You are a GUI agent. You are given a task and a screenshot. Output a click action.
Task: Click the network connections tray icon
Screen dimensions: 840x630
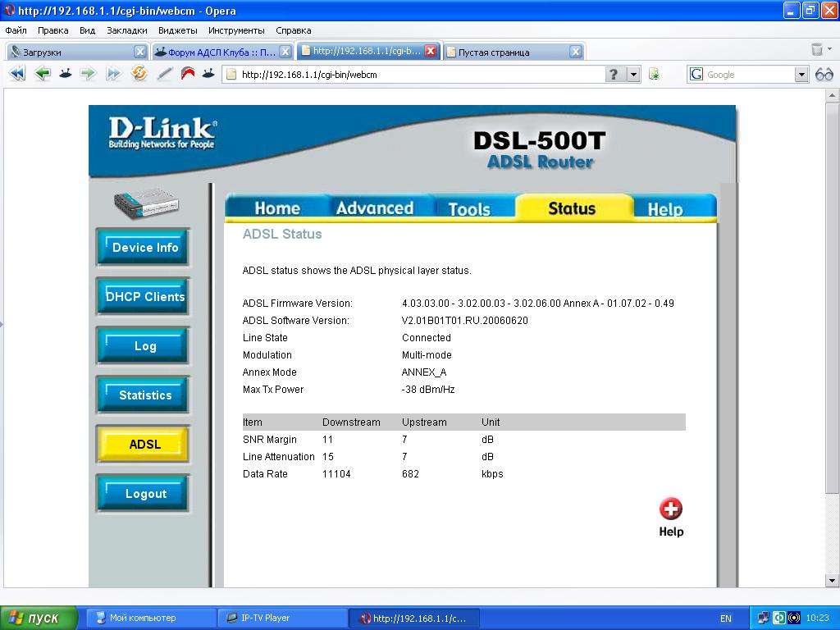tap(763, 618)
